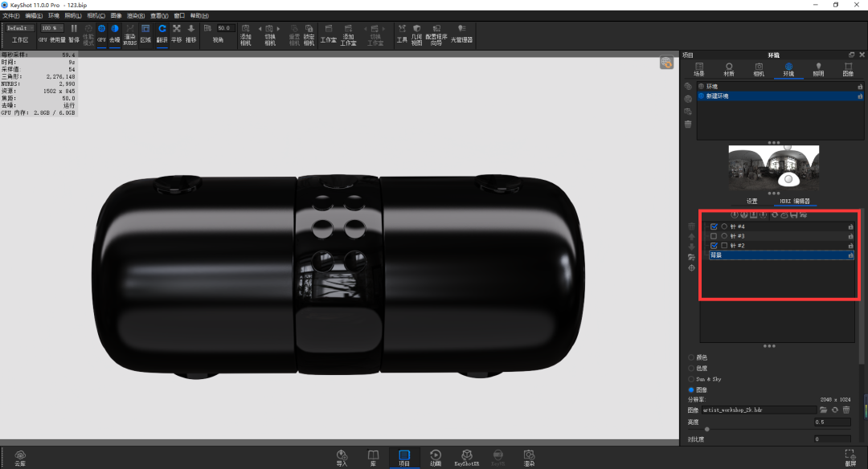The image size is (868, 469).
Task: Select the 颜色 color radio button
Action: [691, 358]
